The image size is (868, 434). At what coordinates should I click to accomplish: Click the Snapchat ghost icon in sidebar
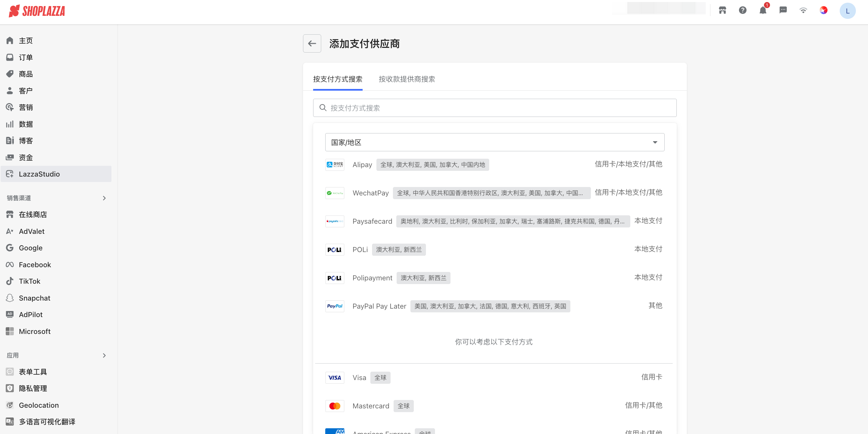tap(10, 298)
